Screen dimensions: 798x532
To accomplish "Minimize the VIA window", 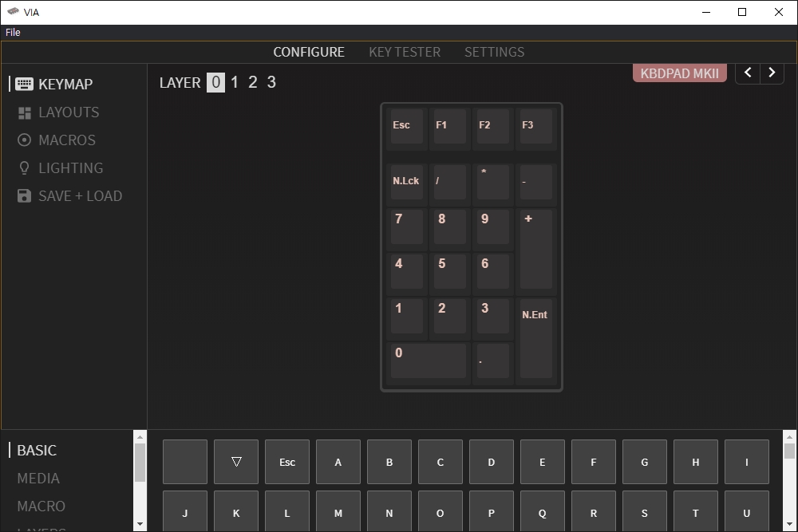I will coord(706,12).
